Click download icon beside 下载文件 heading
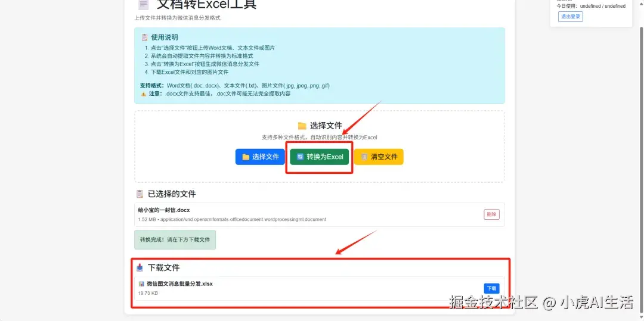This screenshot has width=644, height=321. pyautogui.click(x=140, y=268)
